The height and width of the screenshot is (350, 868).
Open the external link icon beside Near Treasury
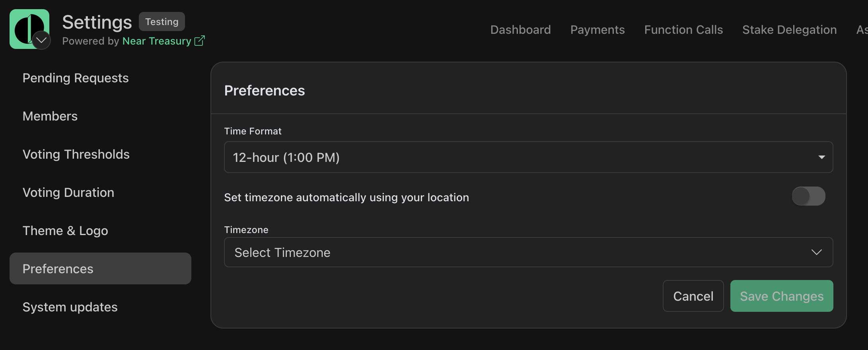pos(199,41)
